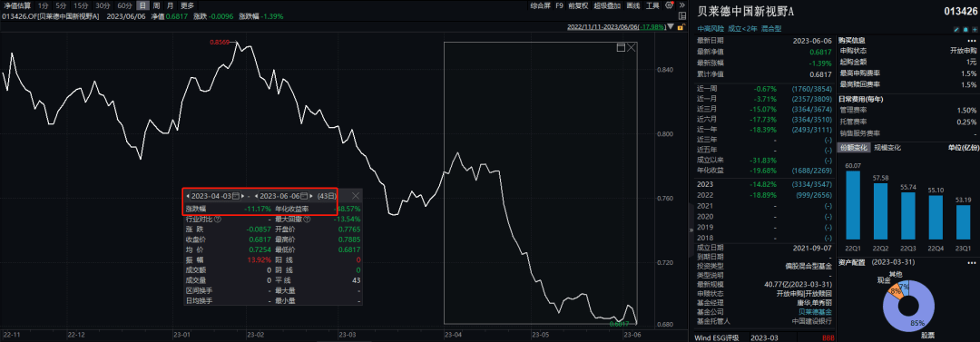The width and height of the screenshot is (980, 342).
Task: Open end date calendar for 2023-06-06
Action: coord(304,196)
